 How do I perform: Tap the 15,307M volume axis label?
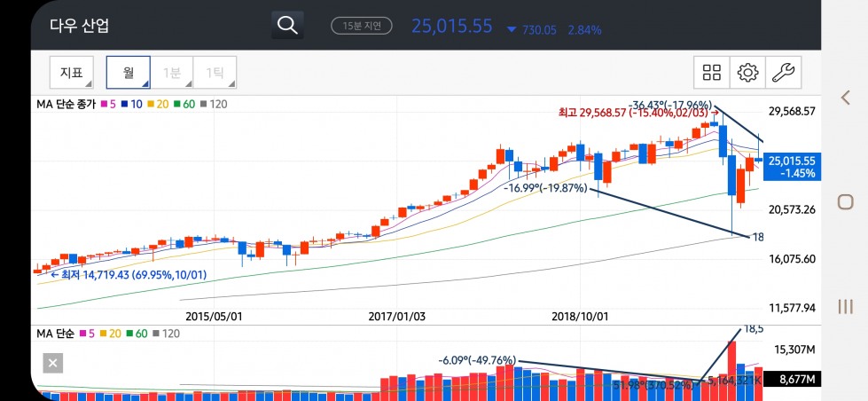point(795,350)
